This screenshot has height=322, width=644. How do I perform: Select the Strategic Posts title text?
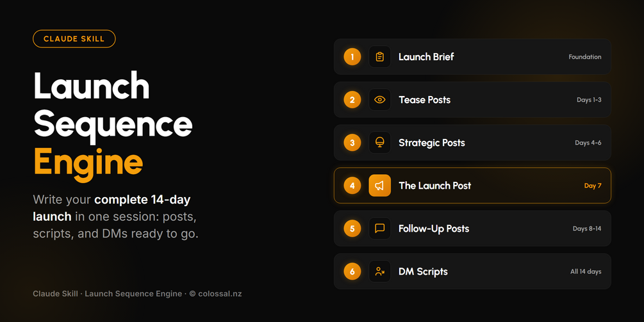pyautogui.click(x=432, y=143)
